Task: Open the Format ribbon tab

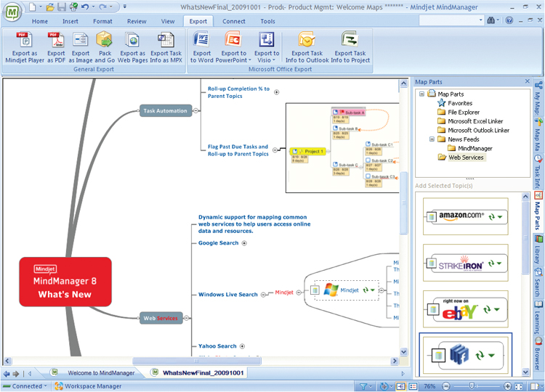Action: click(102, 21)
